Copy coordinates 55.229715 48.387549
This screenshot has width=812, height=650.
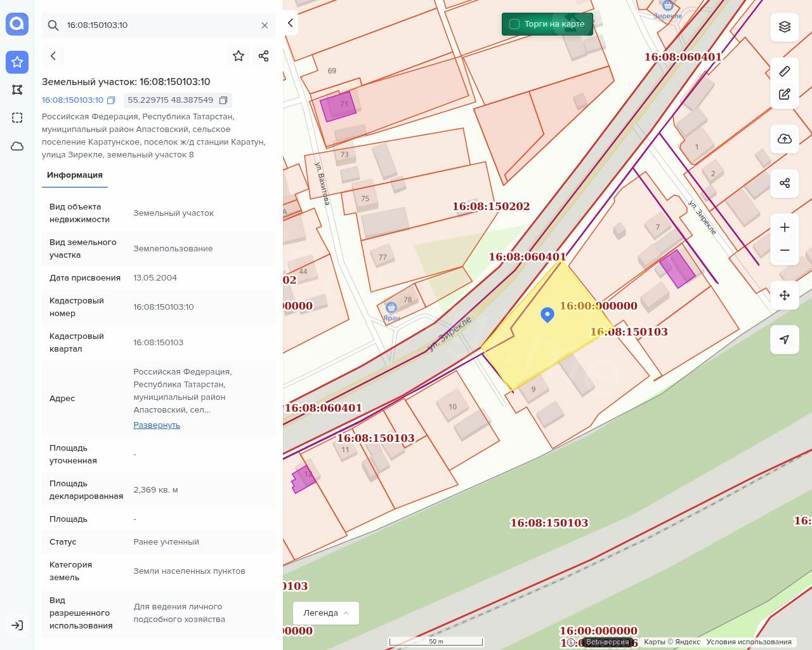(x=223, y=100)
